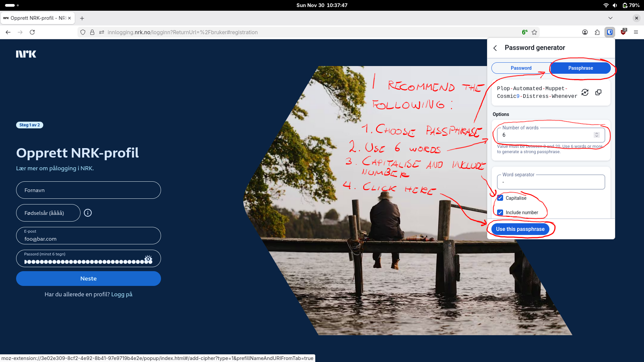
Task: Click the Logg på link
Action: (122, 294)
